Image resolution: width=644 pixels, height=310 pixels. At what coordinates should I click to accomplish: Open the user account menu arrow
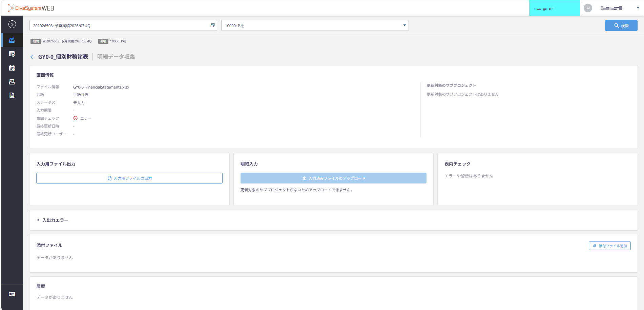click(x=638, y=8)
